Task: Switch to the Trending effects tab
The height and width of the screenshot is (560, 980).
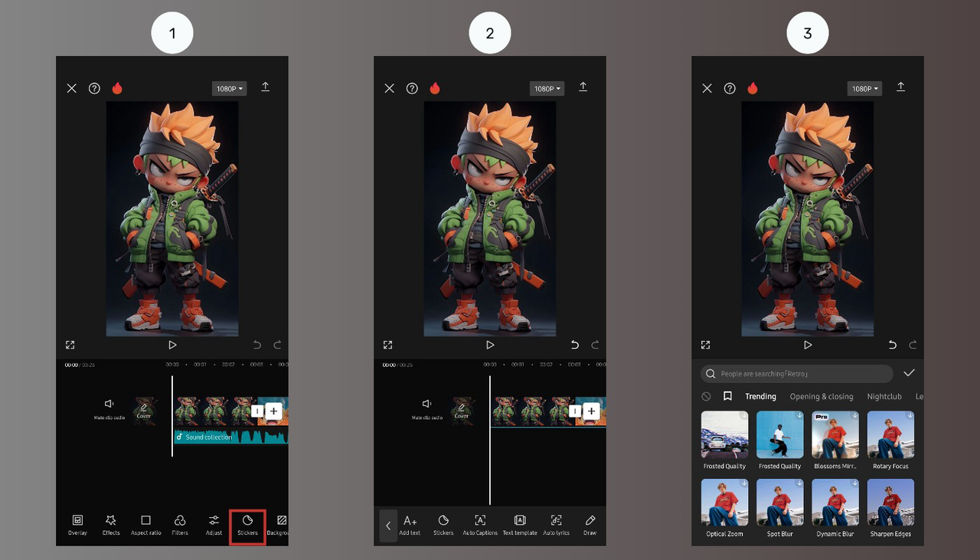Action: 760,396
